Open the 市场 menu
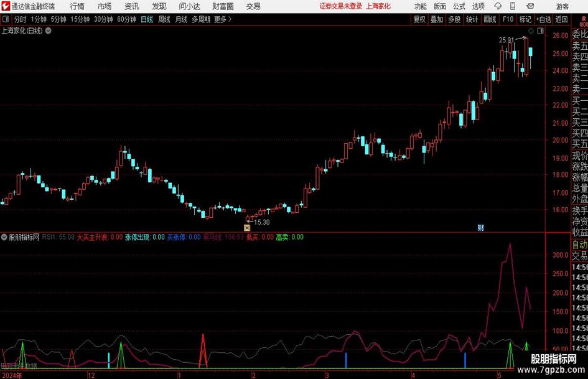This screenshot has height=379, width=588. tap(105, 6)
